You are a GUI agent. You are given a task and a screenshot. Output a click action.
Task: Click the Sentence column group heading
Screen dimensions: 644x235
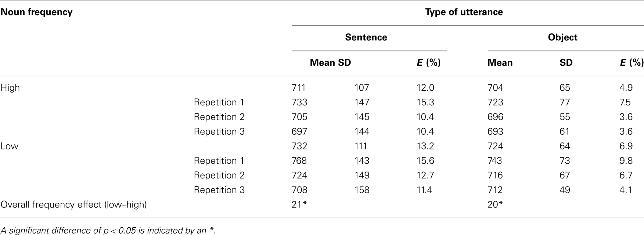pyautogui.click(x=366, y=37)
